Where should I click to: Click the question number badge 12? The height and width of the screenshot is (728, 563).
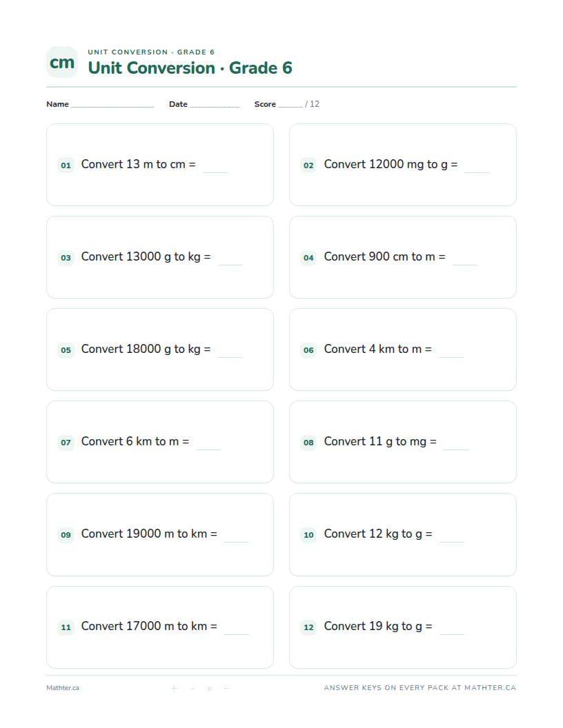[x=309, y=627]
